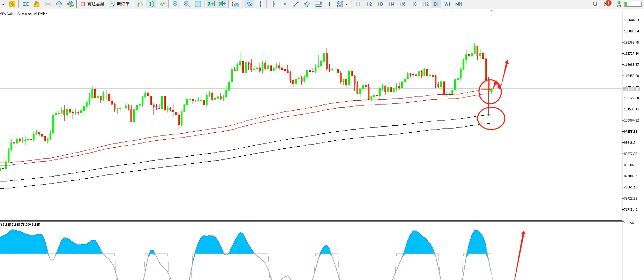Select the horizontal line drawing tool

[x=285, y=4]
